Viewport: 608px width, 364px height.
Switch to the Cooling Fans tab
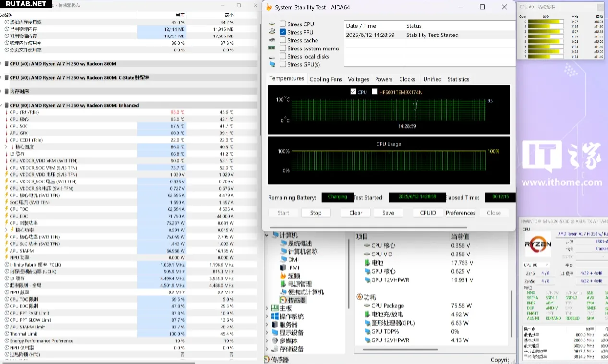point(326,79)
